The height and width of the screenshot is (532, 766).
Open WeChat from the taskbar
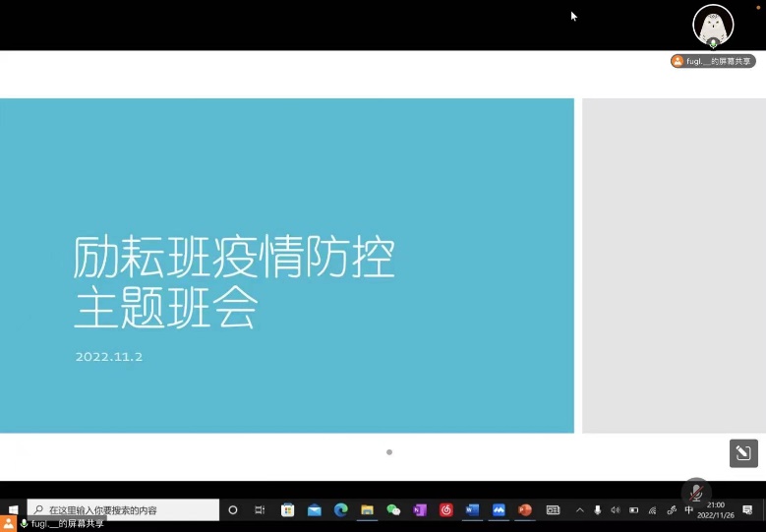click(393, 510)
